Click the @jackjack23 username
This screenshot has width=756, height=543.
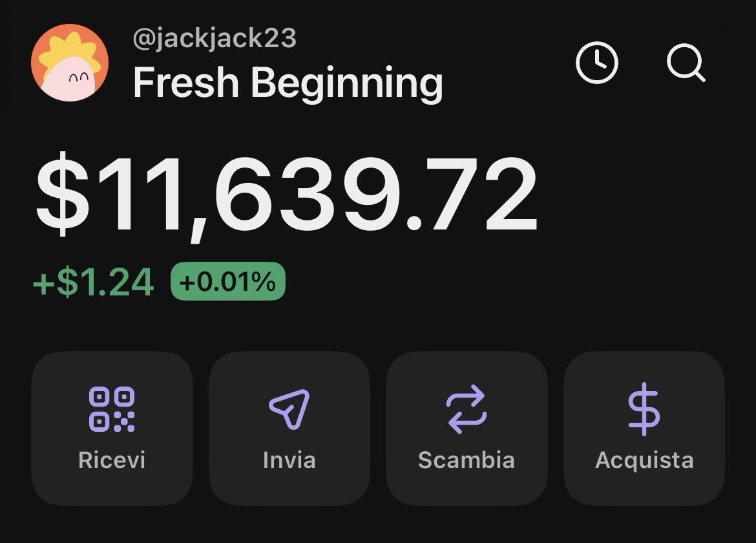pos(214,38)
